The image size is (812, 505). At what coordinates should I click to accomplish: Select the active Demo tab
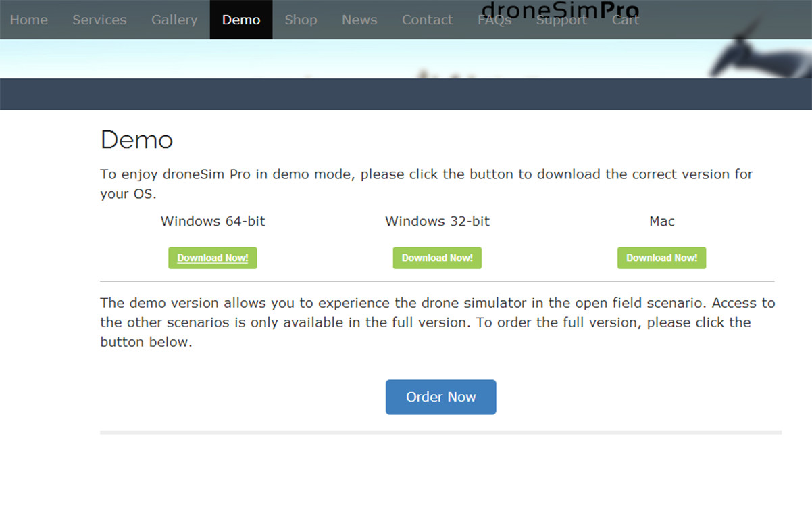coord(241,20)
